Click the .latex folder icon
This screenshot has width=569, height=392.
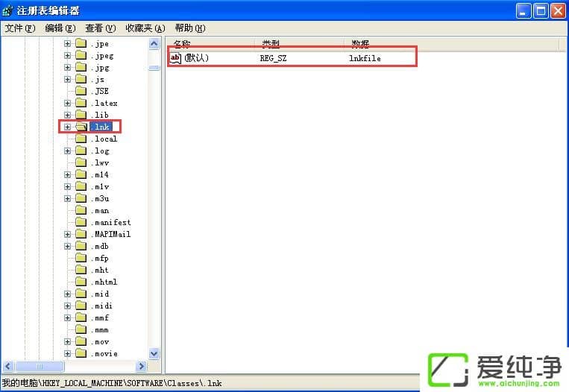(x=81, y=103)
